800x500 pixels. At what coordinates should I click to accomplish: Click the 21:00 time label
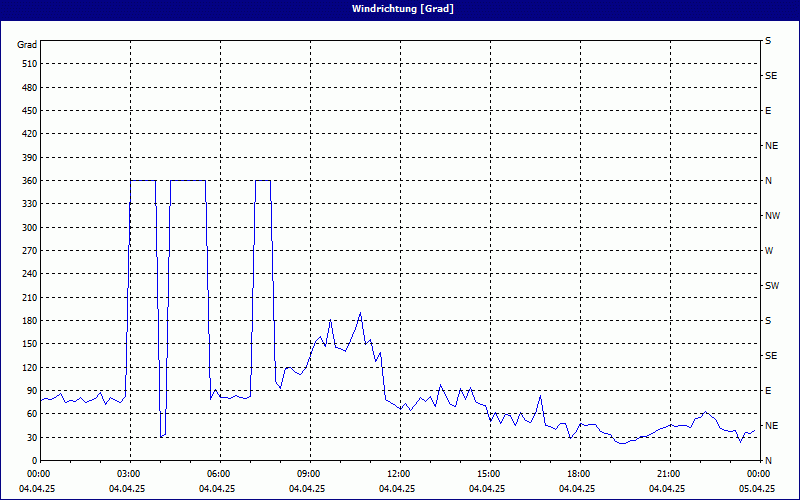(670, 474)
